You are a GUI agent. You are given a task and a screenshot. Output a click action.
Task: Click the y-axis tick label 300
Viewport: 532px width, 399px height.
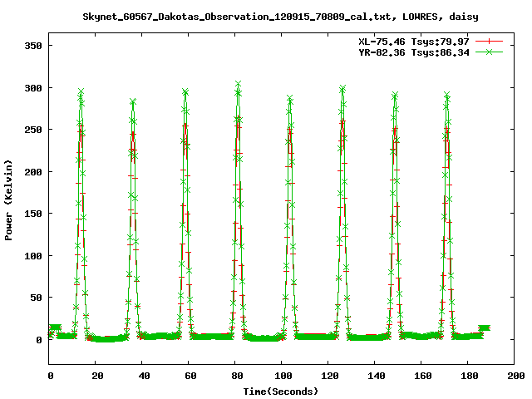coord(33,88)
